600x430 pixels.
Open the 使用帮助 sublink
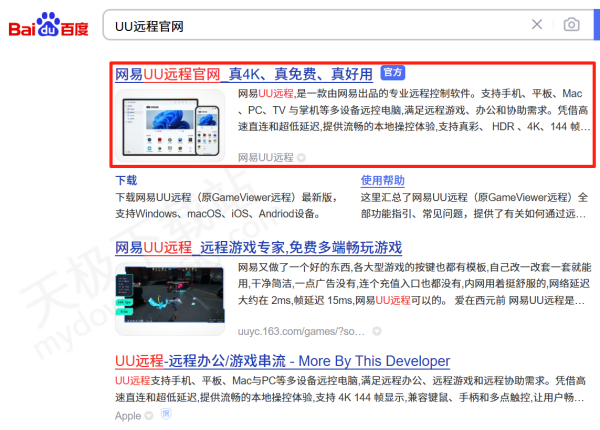(383, 181)
